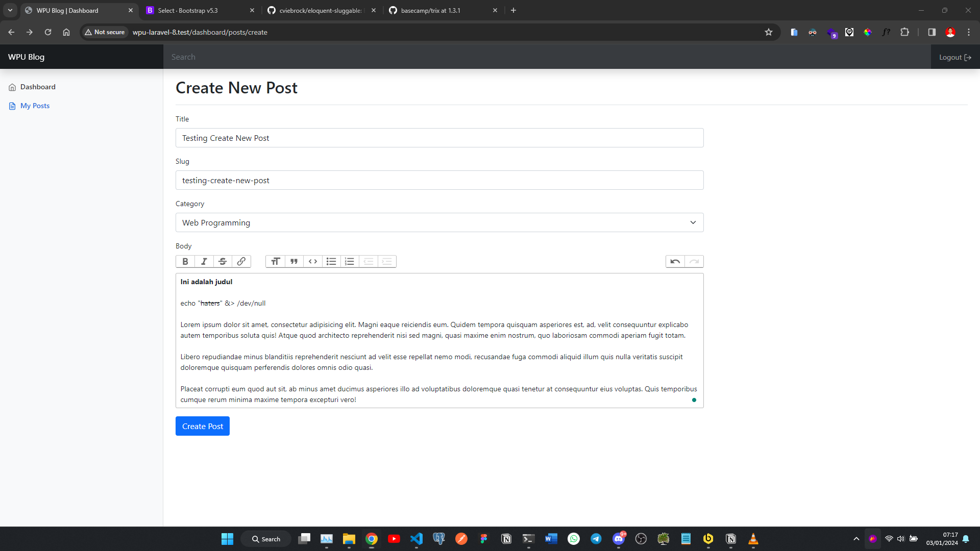Click the Bold formatting icon
Image resolution: width=980 pixels, height=551 pixels.
pyautogui.click(x=185, y=261)
